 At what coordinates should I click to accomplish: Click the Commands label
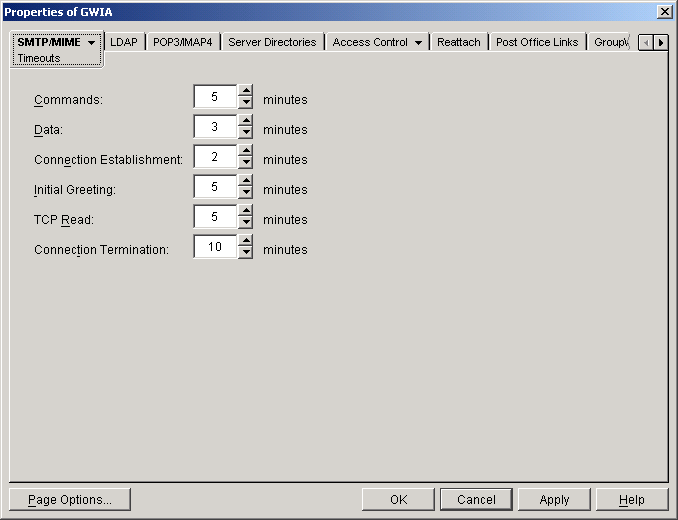(x=68, y=99)
